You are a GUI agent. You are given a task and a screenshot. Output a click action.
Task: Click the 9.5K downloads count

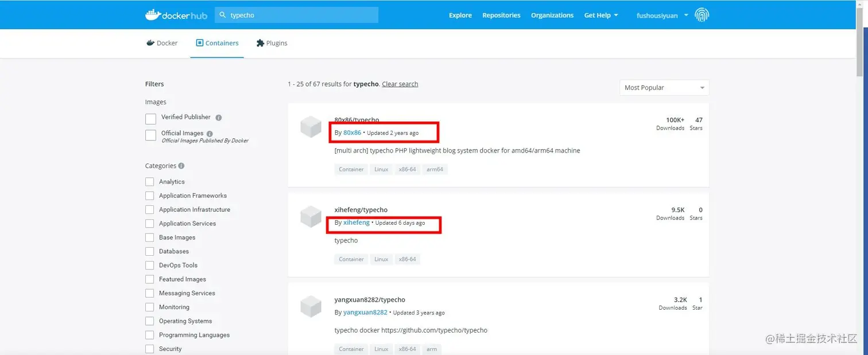click(x=678, y=210)
